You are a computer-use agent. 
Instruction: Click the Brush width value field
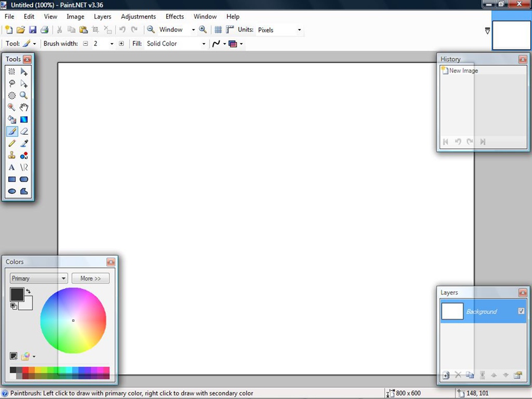[100, 43]
